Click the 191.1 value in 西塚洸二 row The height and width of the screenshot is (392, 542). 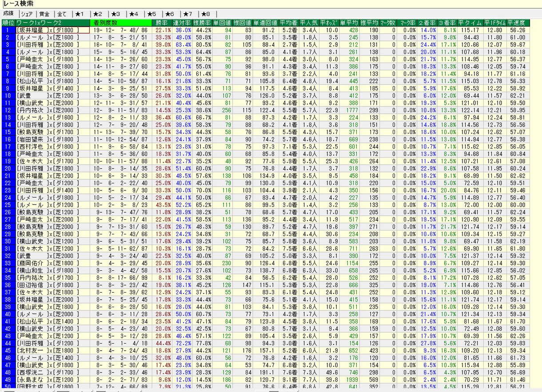pyautogui.click(x=267, y=372)
